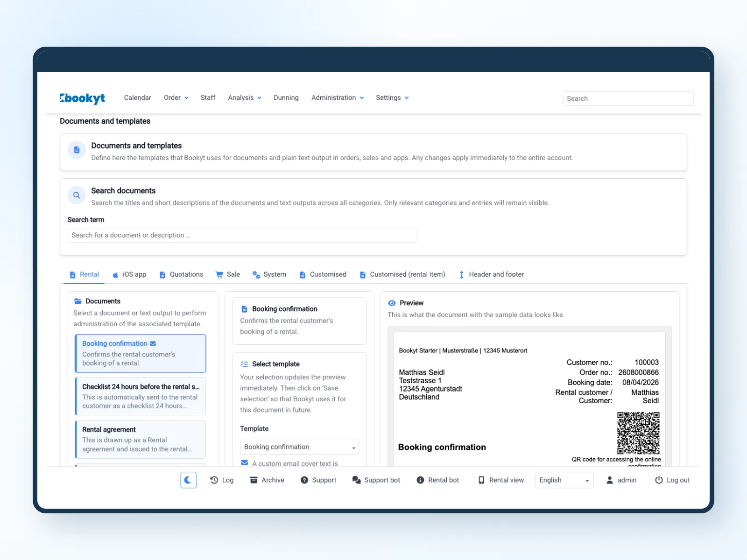Screen dimensions: 747x560
Task: Open the Staff menu item
Action: [208, 98]
